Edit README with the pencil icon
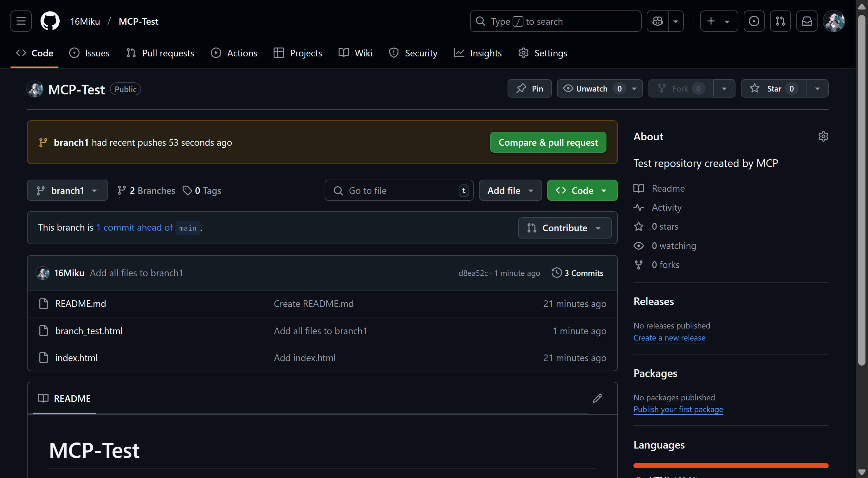Image resolution: width=868 pixels, height=478 pixels. point(597,398)
